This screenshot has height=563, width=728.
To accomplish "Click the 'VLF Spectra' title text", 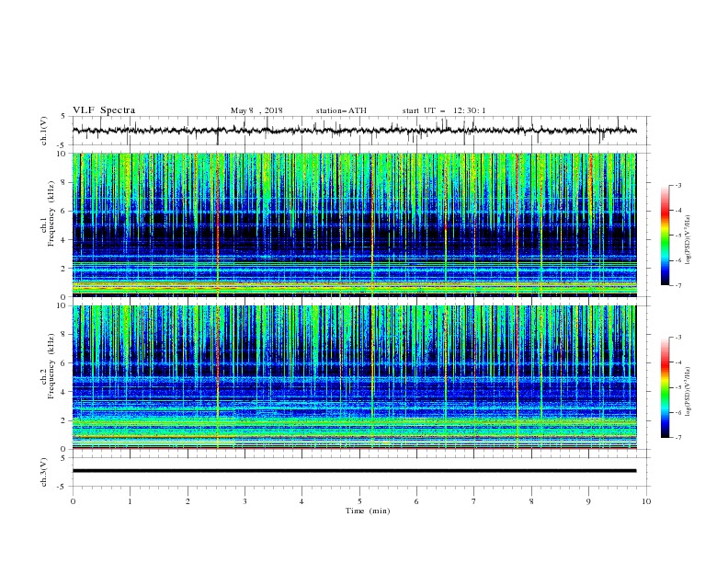I will [x=104, y=110].
